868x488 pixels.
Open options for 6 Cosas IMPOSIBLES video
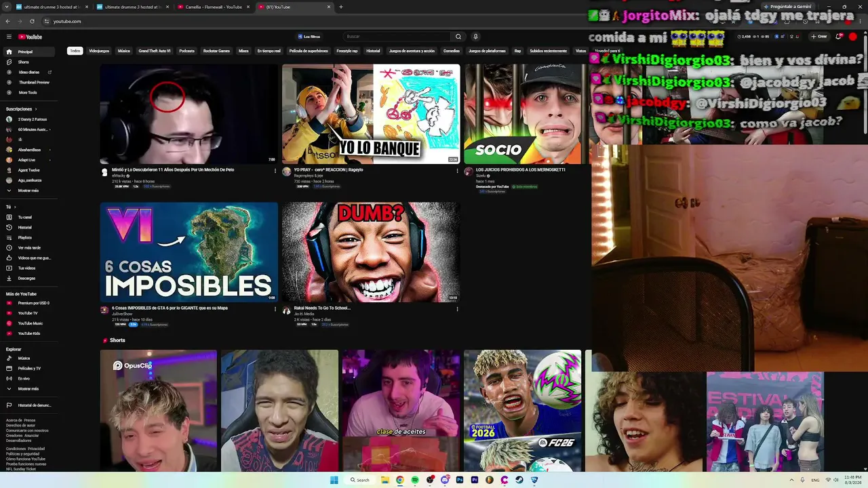(275, 309)
